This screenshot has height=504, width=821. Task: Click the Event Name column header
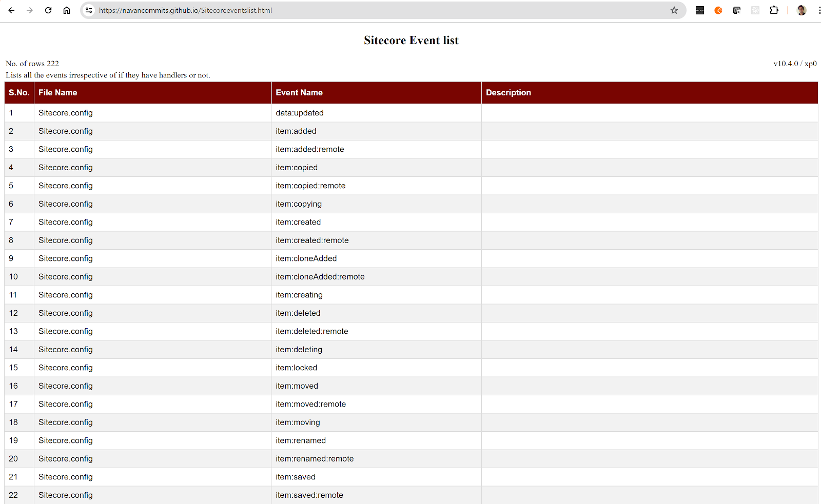(377, 93)
